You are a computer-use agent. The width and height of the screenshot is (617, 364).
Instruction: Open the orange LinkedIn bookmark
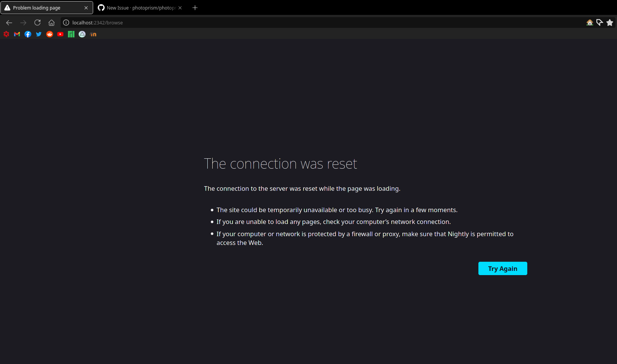(x=93, y=34)
